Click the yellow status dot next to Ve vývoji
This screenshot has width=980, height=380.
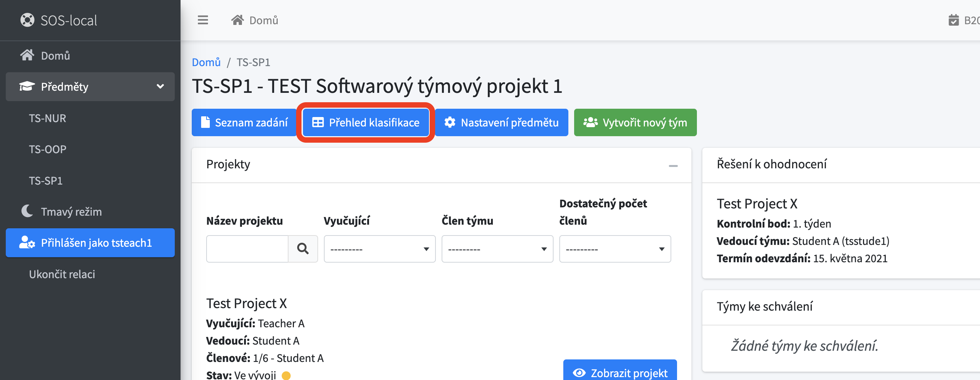(x=286, y=376)
